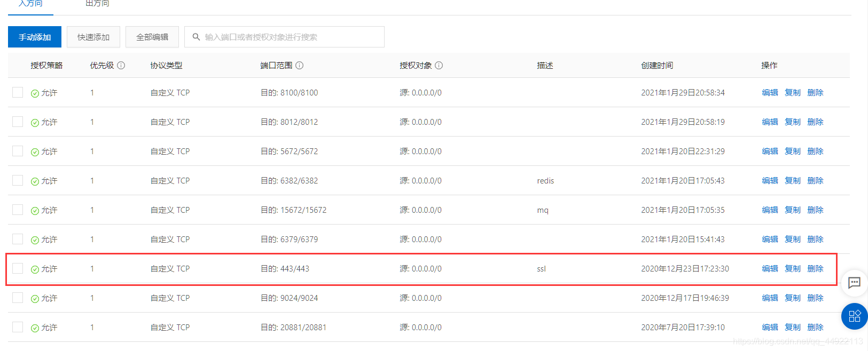Click the mq description cell
Image resolution: width=868 pixels, height=351 pixels.
click(x=543, y=210)
